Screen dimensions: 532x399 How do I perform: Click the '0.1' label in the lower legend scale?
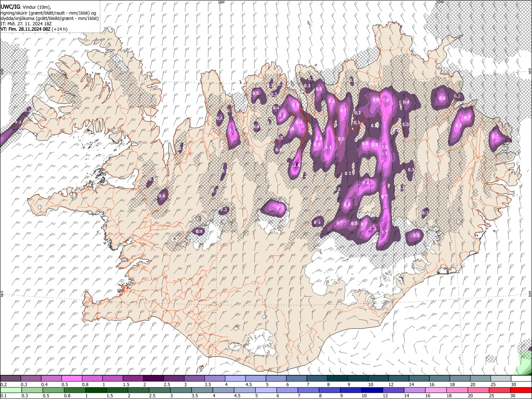pos(3,397)
